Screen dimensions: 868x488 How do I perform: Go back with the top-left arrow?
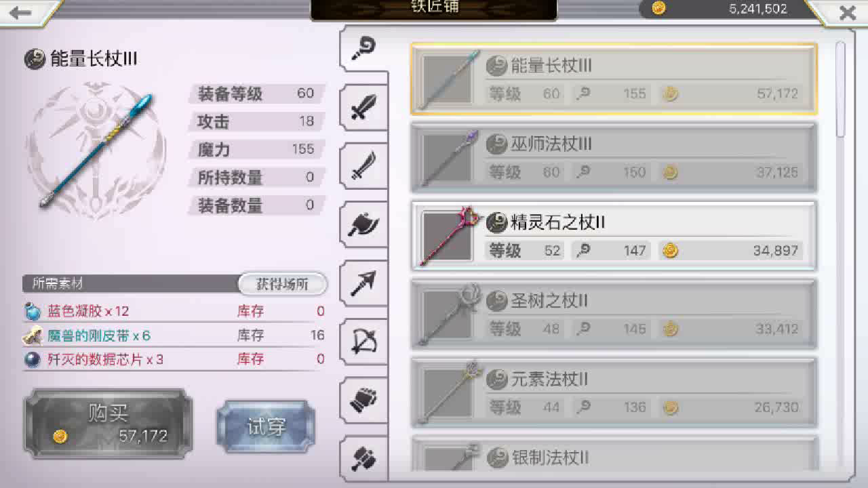pyautogui.click(x=22, y=12)
